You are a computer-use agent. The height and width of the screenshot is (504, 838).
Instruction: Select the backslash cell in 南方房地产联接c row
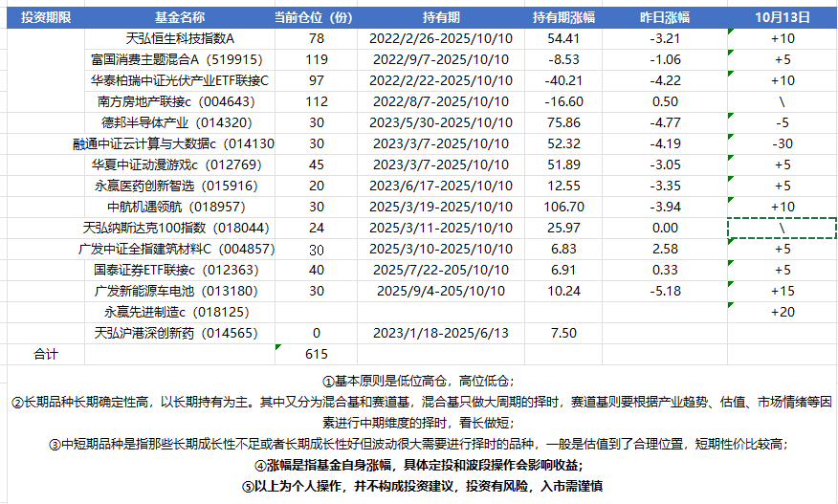pyautogui.click(x=783, y=102)
